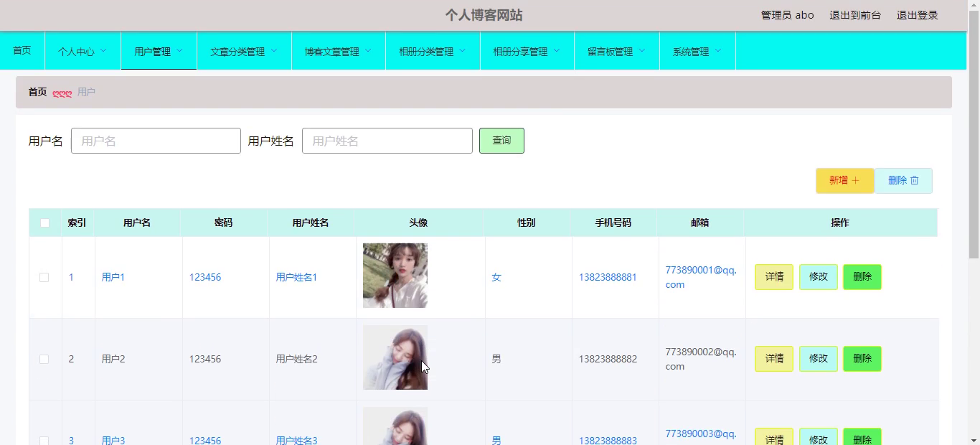Viewport: 980px width, 445px height.
Task: Focus the 用户姓名 search input field
Action: (387, 141)
